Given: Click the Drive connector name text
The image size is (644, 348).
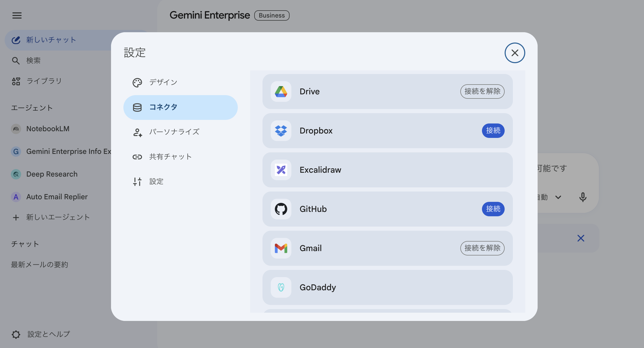Looking at the screenshot, I should tap(310, 92).
